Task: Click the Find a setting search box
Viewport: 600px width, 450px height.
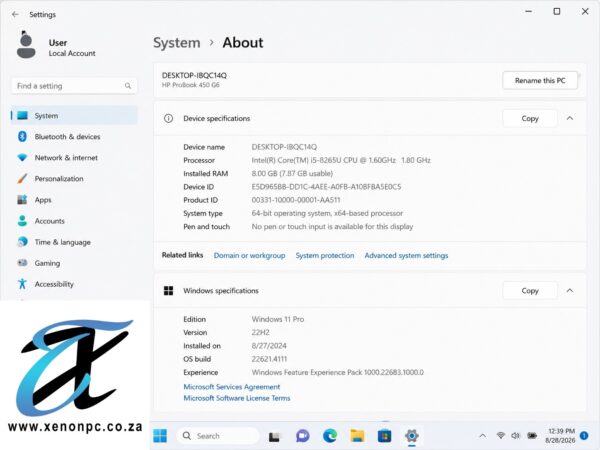Action: (x=74, y=86)
